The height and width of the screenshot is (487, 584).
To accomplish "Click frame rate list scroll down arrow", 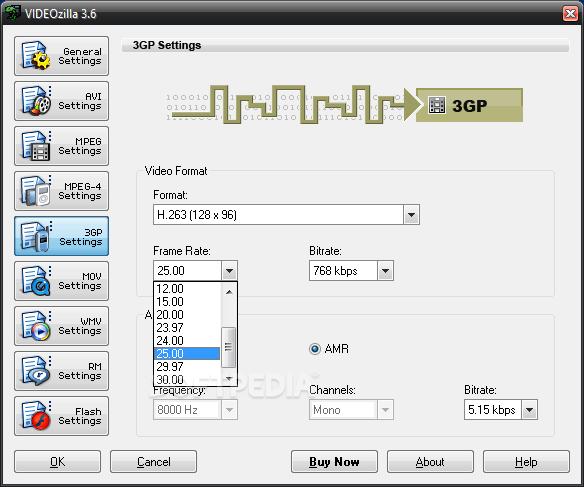I will tap(229, 379).
